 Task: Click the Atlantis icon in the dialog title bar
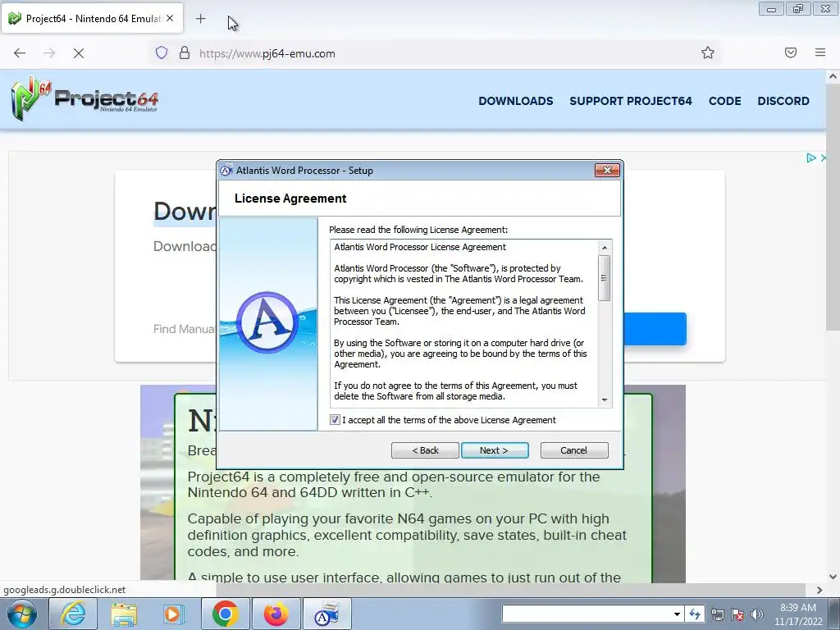(x=226, y=171)
